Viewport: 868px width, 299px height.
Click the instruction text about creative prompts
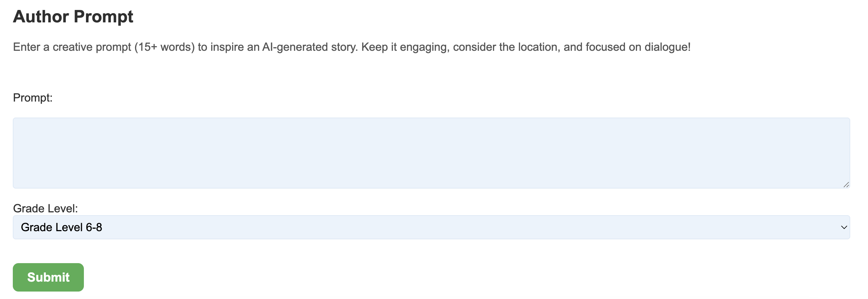coord(352,47)
